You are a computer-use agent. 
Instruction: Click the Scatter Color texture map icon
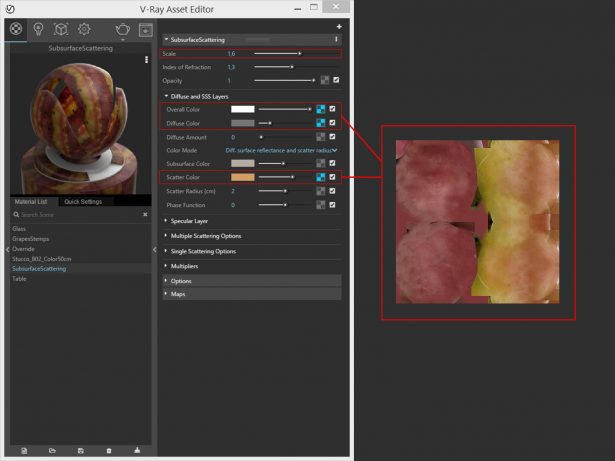320,177
